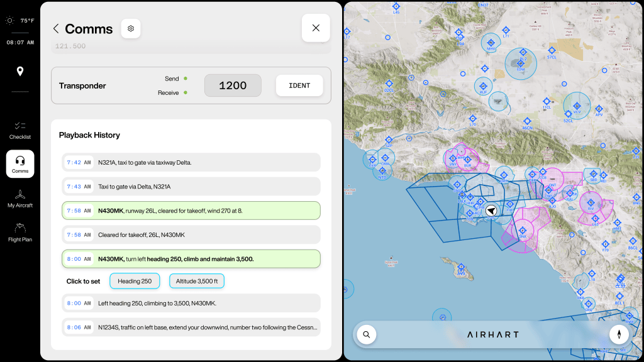Click the 'Click to set' label
The height and width of the screenshot is (362, 644).
84,281
